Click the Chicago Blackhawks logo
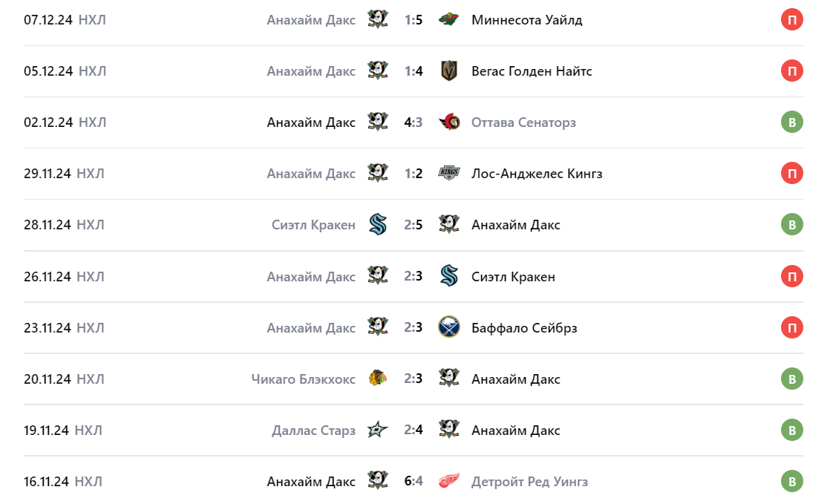Image resolution: width=833 pixels, height=504 pixels. tap(378, 379)
